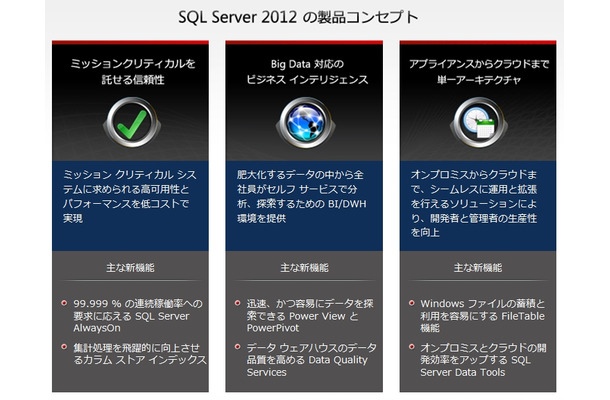
Task: Click the description starting 肥大化するデータの中から
Action: (x=302, y=196)
